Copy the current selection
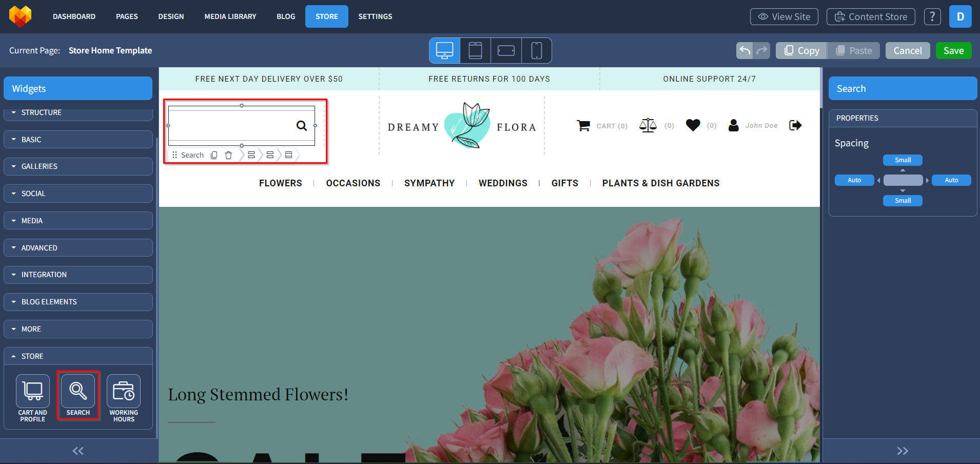The image size is (980, 464). 801,50
